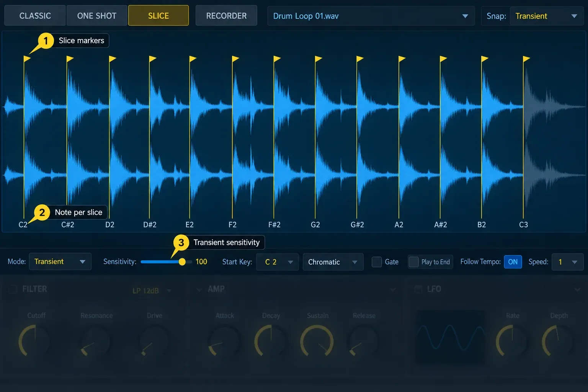Click the G2 note label under the waveform
Viewport: 588px width, 392px height.
coord(315,225)
